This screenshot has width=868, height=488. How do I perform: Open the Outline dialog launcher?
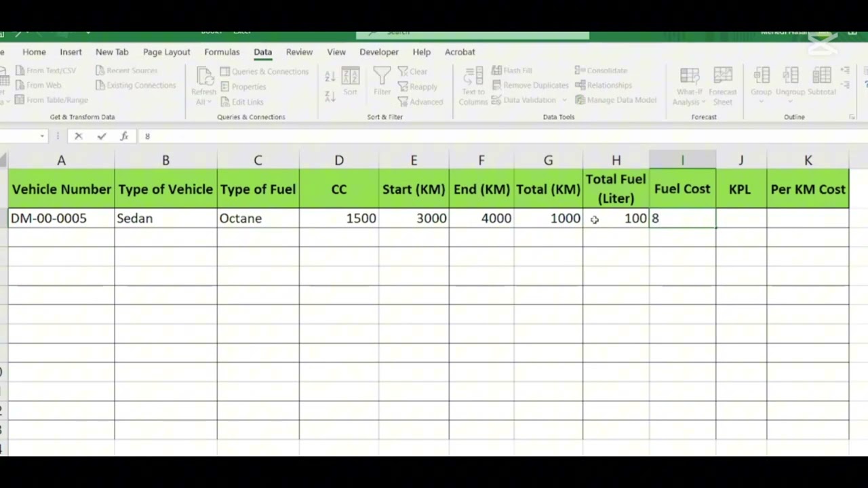[x=852, y=117]
